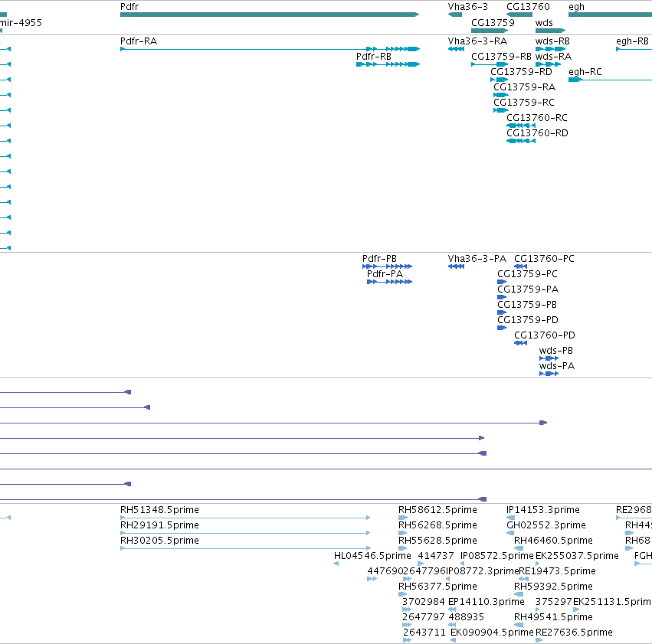This screenshot has height=644, width=652.
Task: Open the RH59392.5prime EST label
Action: coord(553,587)
